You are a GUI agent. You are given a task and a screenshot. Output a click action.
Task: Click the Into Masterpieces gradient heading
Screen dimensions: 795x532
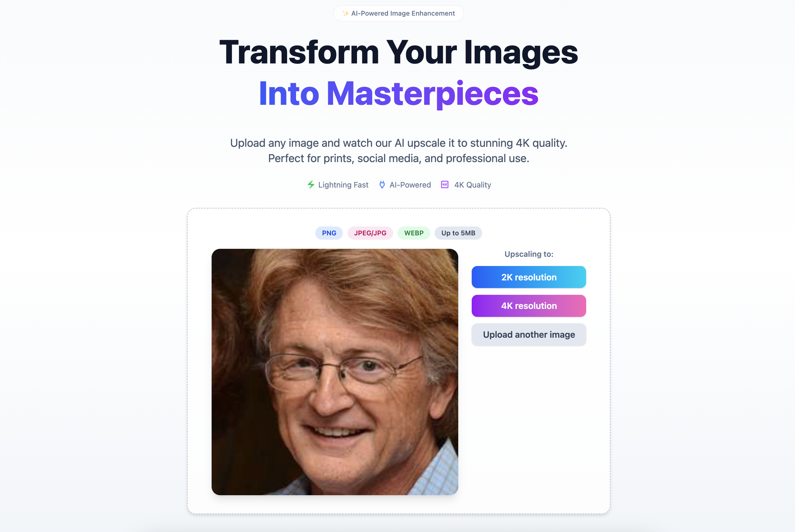[398, 94]
